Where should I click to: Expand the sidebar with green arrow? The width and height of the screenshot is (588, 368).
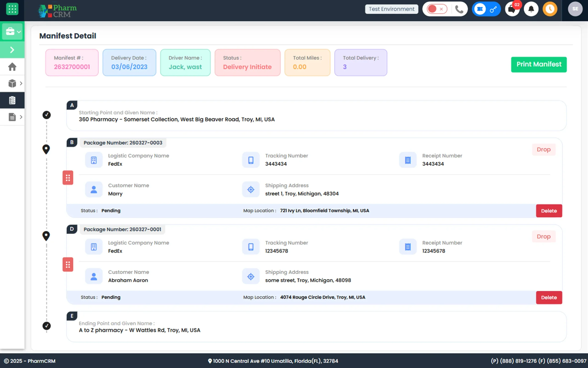12,50
